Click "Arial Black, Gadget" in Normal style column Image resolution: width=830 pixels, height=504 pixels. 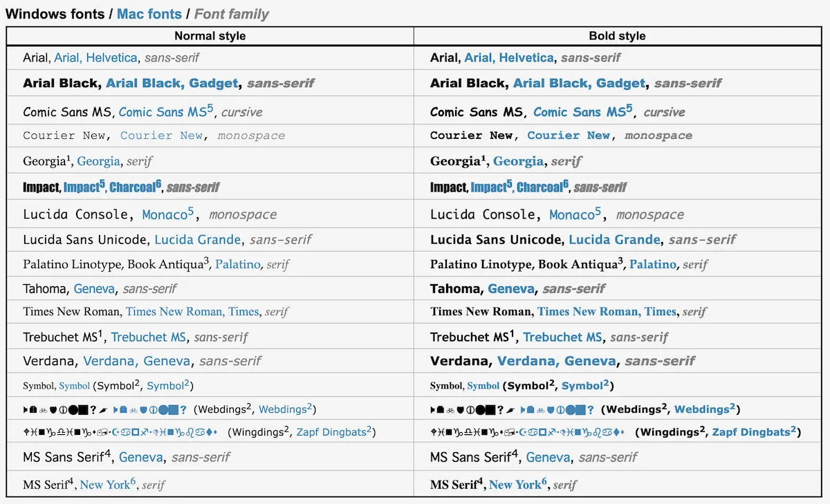172,83
